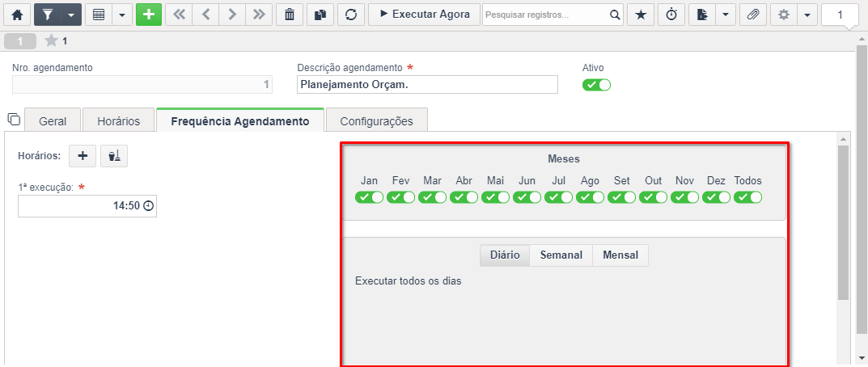
Task: Switch to the Configurações tab
Action: coord(376,121)
